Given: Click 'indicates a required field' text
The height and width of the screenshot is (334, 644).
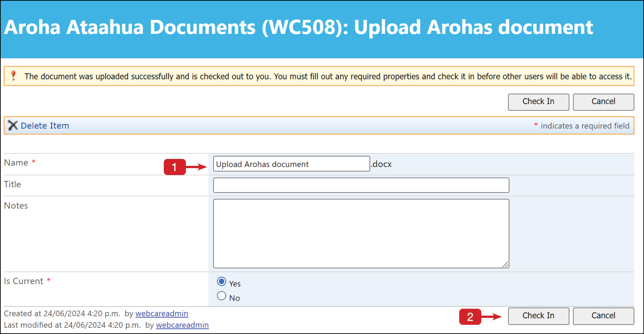Looking at the screenshot, I should 585,126.
